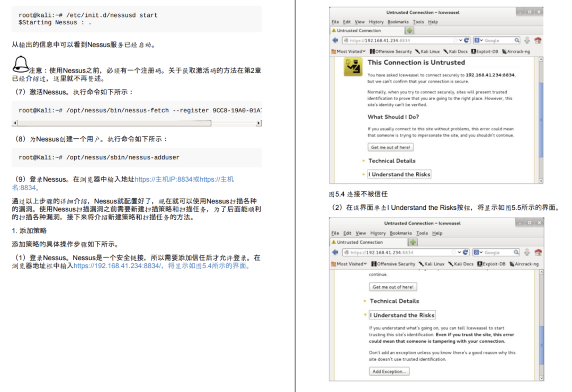Expand I Understand the Risks in upper window
The width and height of the screenshot is (572, 392).
coord(399,174)
